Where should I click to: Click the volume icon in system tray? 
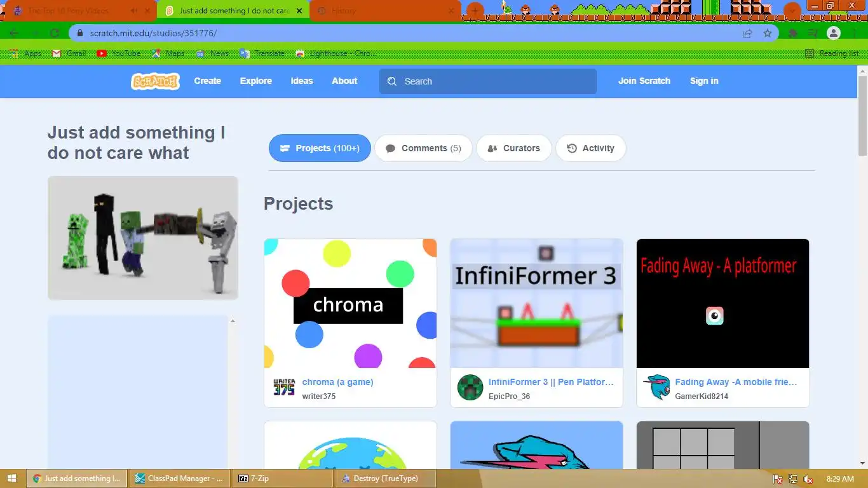coord(808,479)
